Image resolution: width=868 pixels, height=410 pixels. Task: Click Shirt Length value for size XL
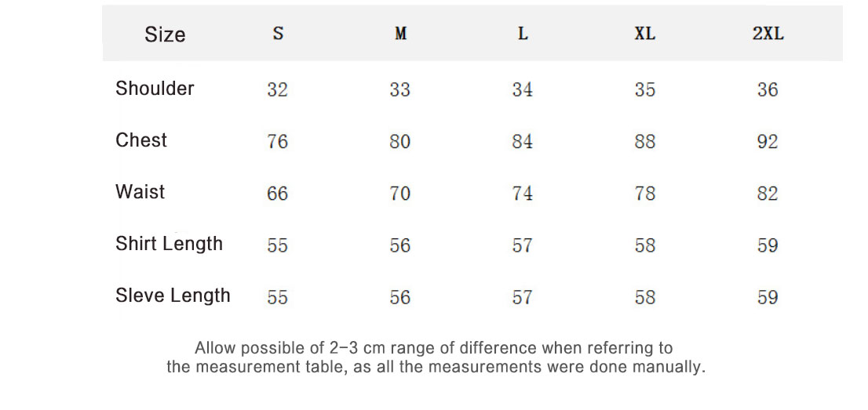click(645, 245)
